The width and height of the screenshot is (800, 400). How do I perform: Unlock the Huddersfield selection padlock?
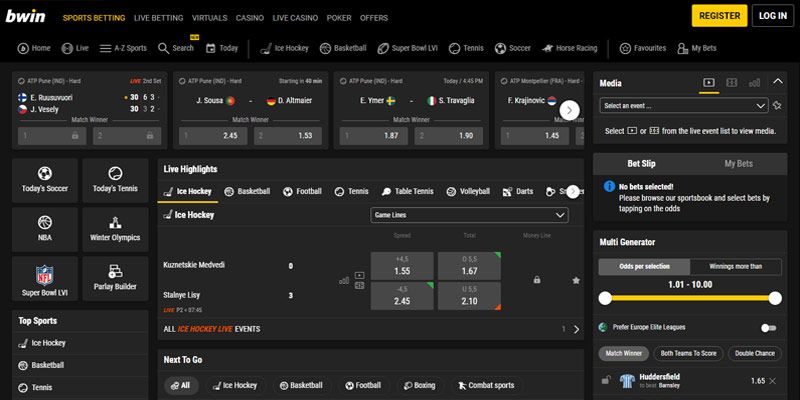[606, 380]
